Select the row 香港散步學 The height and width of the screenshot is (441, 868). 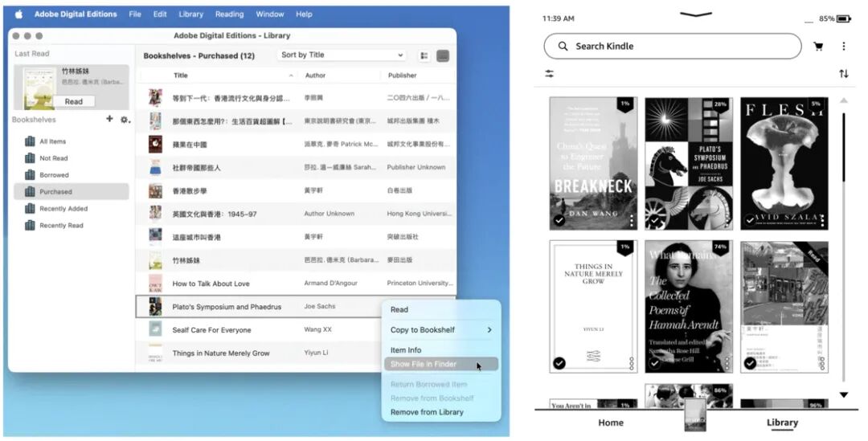click(296, 191)
